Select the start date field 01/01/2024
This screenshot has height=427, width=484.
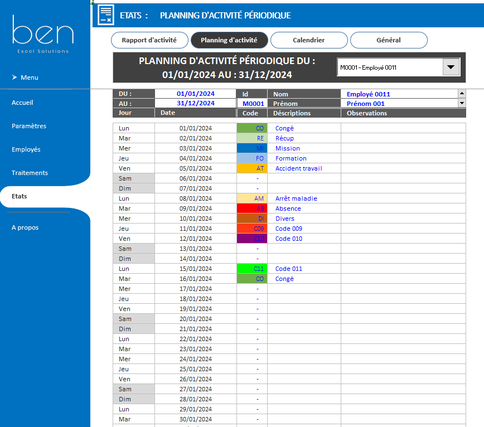tap(195, 94)
